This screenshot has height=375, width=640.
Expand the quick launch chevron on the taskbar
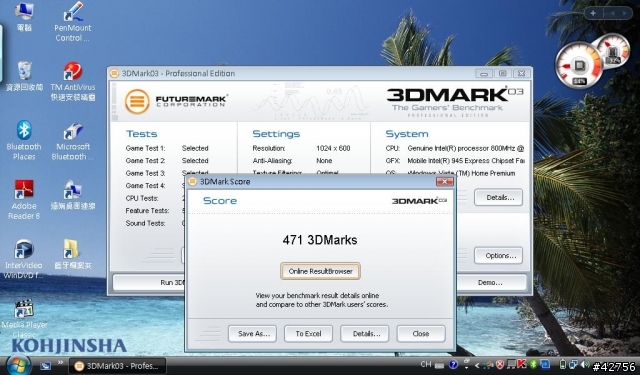(x=60, y=363)
